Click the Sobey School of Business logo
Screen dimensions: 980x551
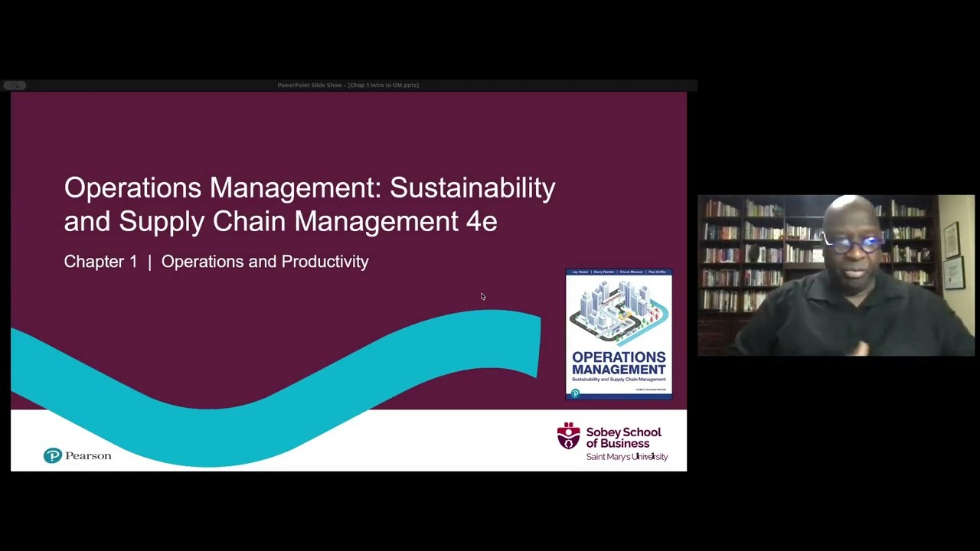coord(612,442)
